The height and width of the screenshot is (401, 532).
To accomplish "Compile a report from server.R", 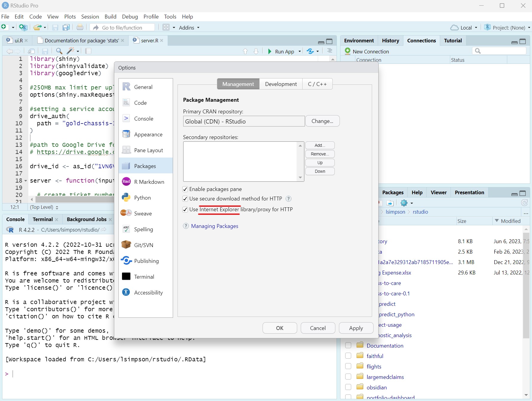I will coord(88,51).
